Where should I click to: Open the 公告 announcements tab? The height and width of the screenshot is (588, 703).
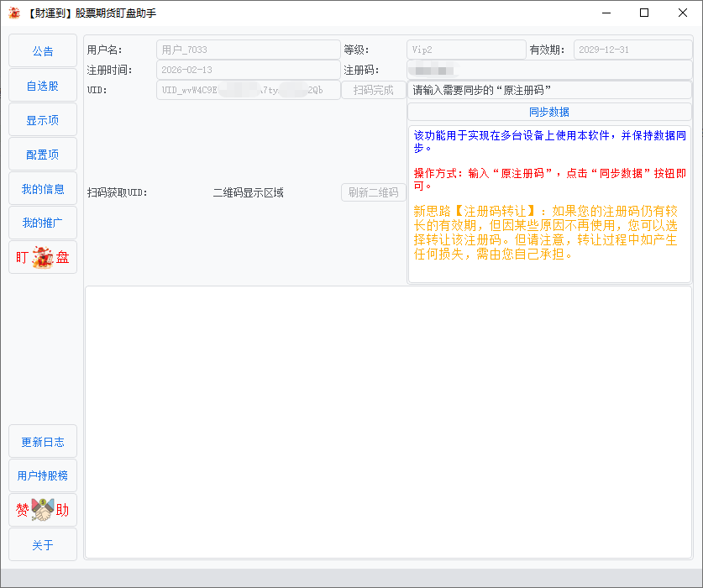click(x=43, y=50)
